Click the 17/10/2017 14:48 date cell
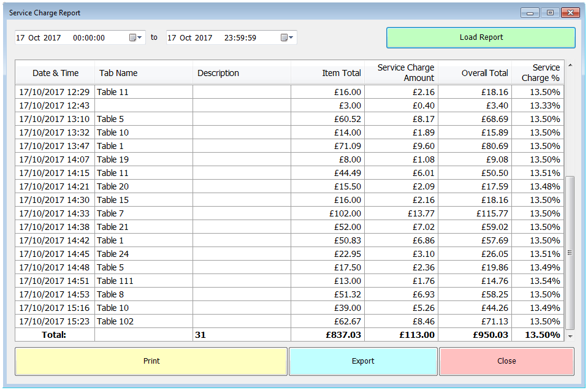The image size is (588, 390). [55, 267]
